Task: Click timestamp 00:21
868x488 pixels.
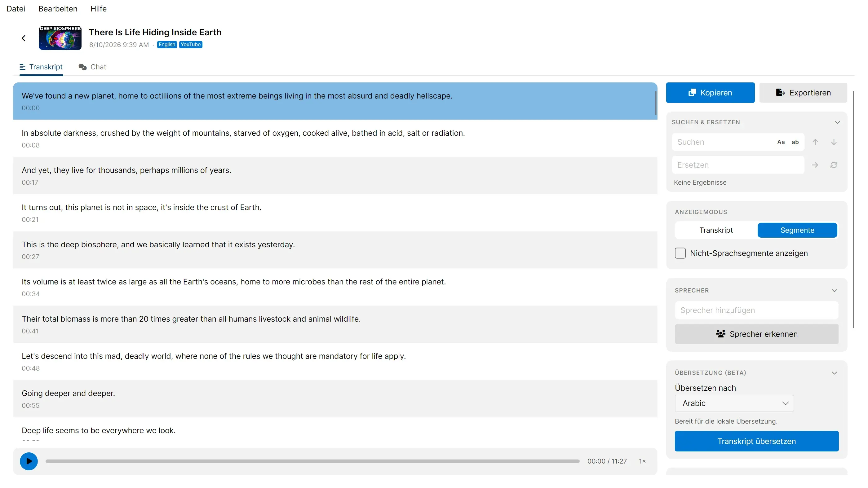Action: click(30, 220)
